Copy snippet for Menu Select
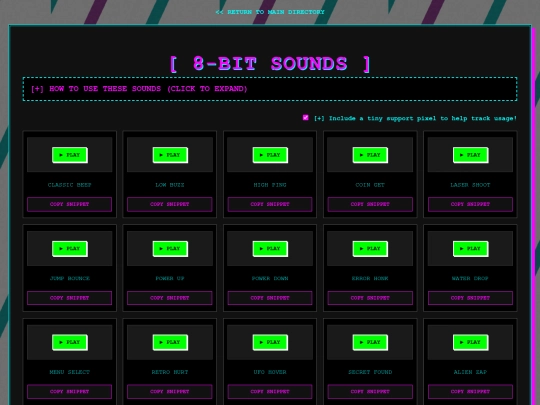The height and width of the screenshot is (405, 540). (70, 392)
